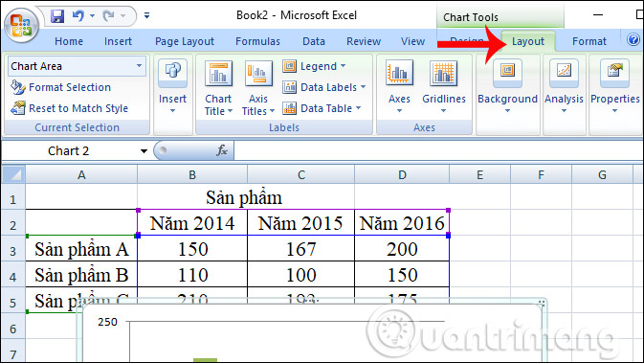Open Undo history dropdown arrow
The height and width of the screenshot is (363, 644).
click(x=93, y=16)
